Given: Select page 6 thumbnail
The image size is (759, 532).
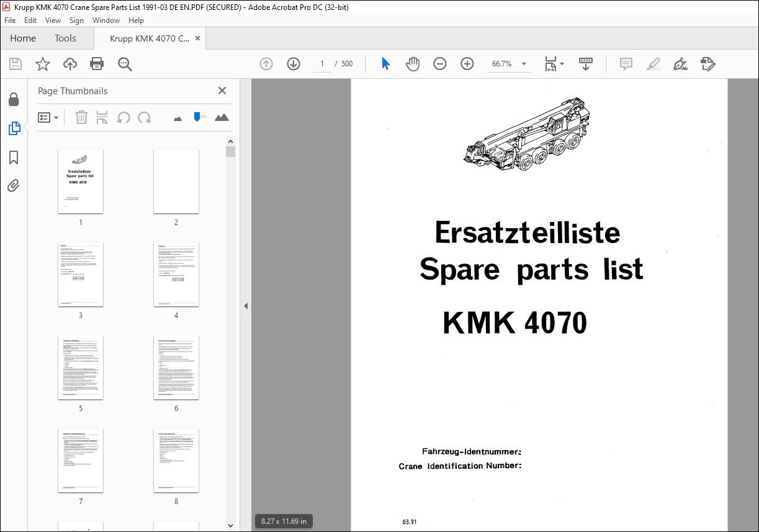Looking at the screenshot, I should pyautogui.click(x=176, y=367).
